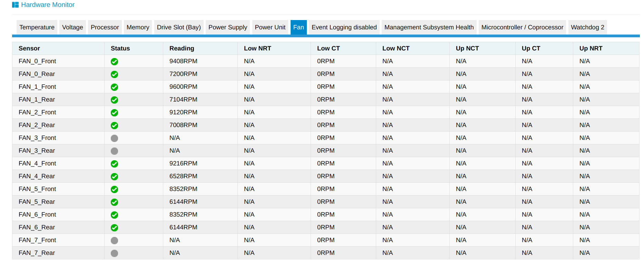Screen dimensions: 644x267
Task: Click the Hardware Monitor title link
Action: coord(48,5)
